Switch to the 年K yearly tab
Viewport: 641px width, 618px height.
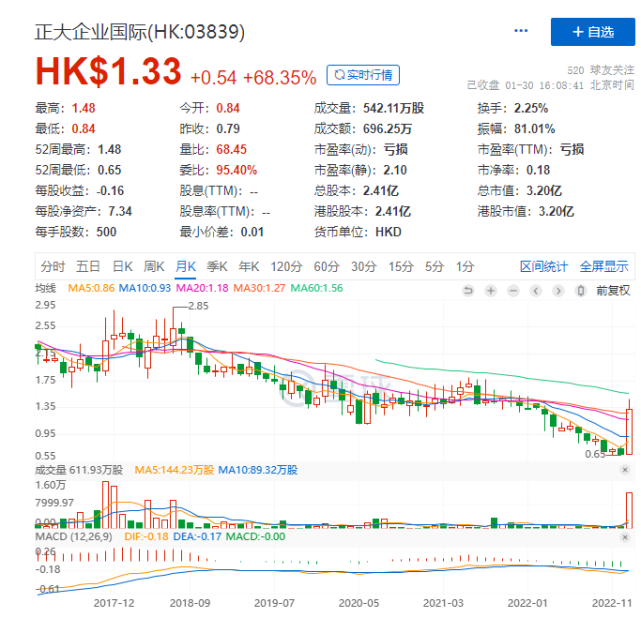pyautogui.click(x=249, y=266)
